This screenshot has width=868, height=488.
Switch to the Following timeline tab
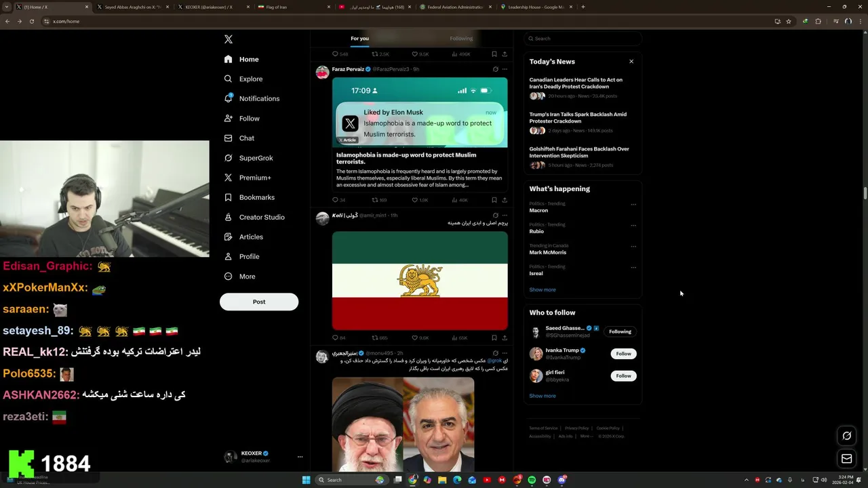[461, 39]
